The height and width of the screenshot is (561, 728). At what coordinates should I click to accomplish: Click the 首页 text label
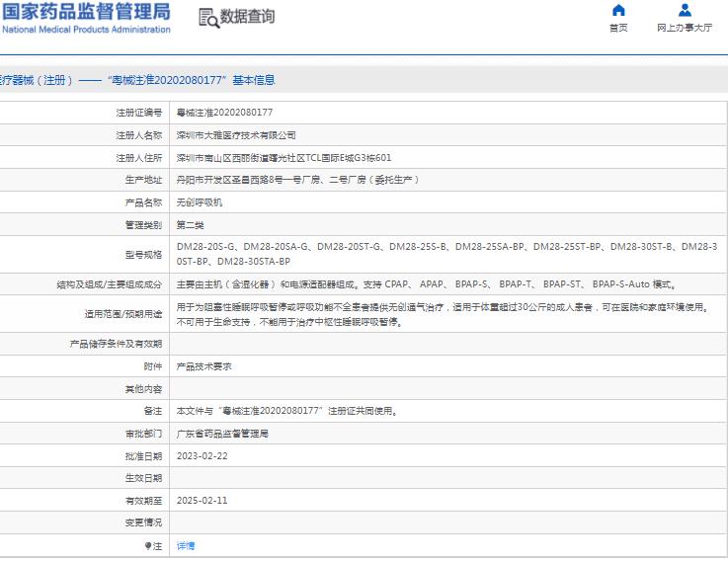[618, 28]
